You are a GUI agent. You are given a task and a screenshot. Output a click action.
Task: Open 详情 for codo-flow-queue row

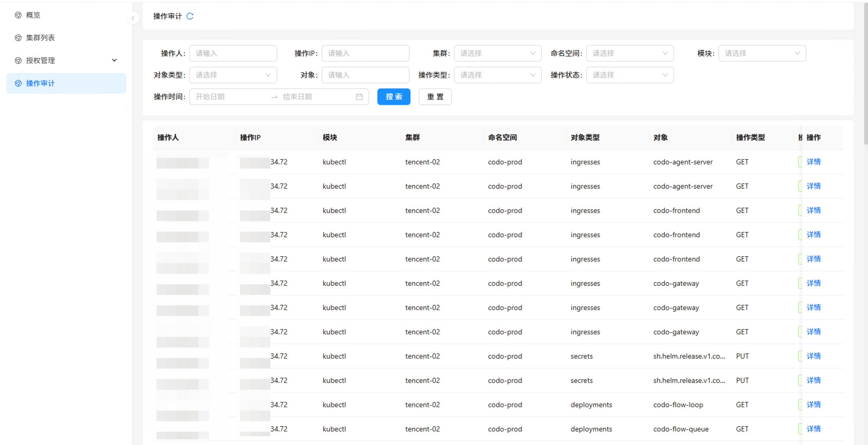pyautogui.click(x=813, y=429)
